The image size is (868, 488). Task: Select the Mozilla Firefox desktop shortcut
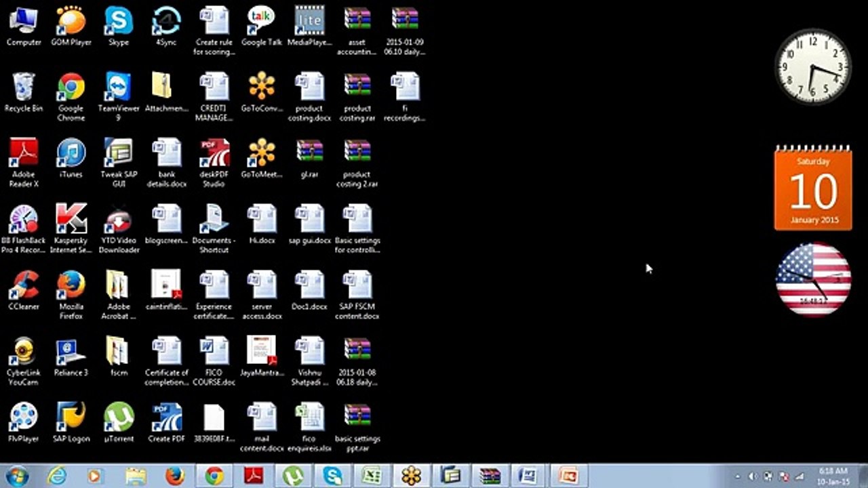coord(71,295)
